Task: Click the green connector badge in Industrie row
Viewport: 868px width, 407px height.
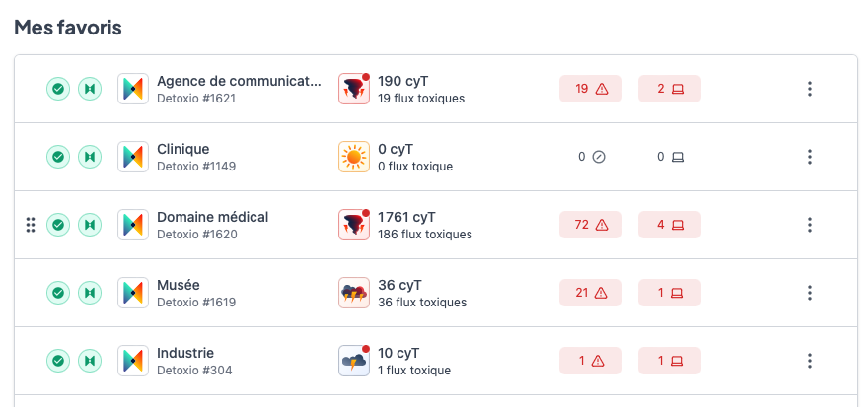Action: click(x=90, y=361)
